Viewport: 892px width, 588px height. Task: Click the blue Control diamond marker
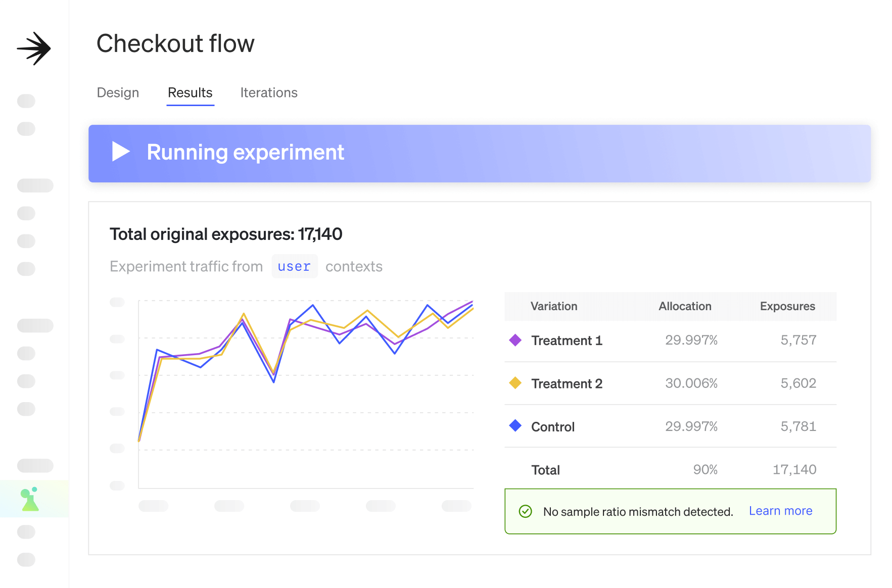click(x=515, y=426)
